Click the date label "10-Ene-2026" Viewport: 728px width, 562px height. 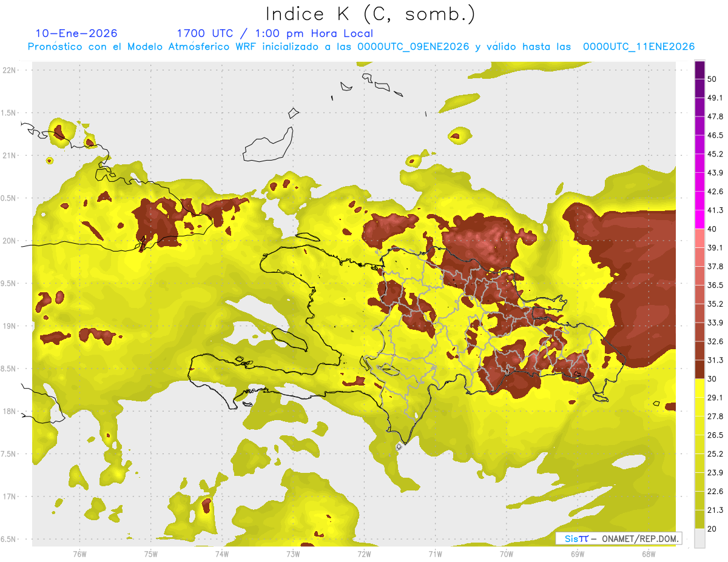click(x=76, y=33)
